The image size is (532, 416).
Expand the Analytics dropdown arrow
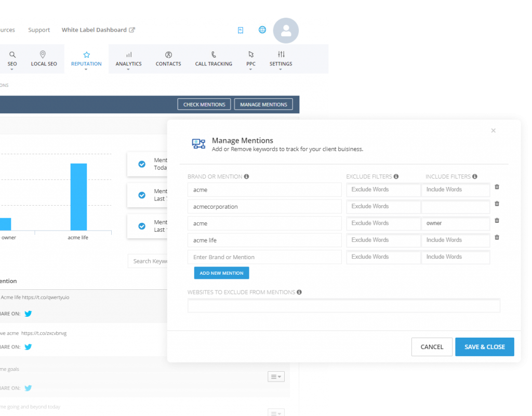(128, 70)
